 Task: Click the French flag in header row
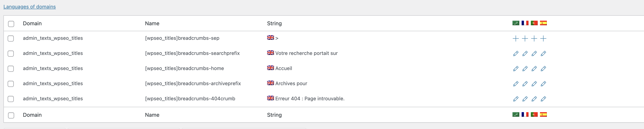pos(525,23)
